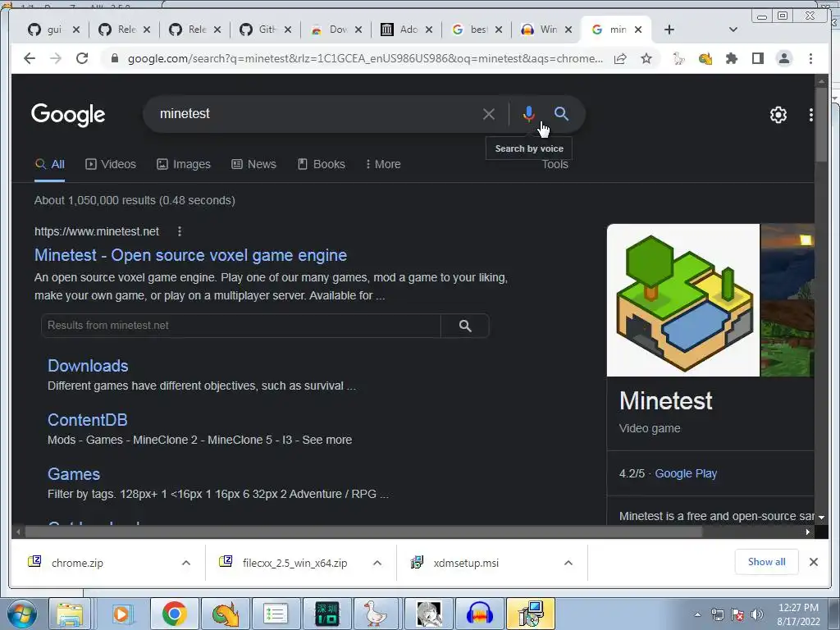
Task: Open Chrome three-dot menu
Action: tap(810, 58)
